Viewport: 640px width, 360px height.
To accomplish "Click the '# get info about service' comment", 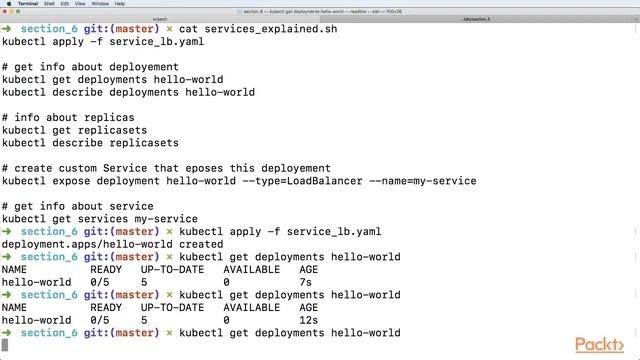I will click(x=78, y=206).
